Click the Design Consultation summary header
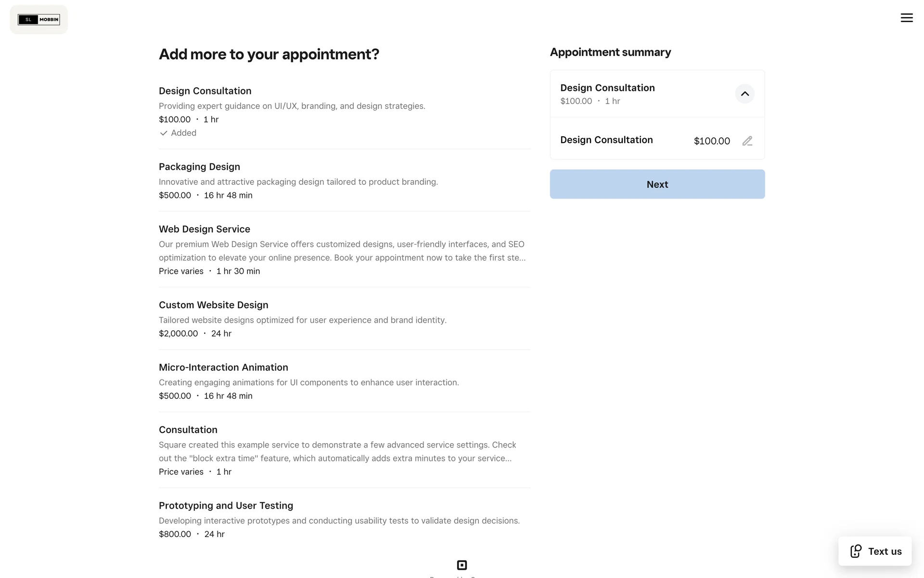 (607, 88)
